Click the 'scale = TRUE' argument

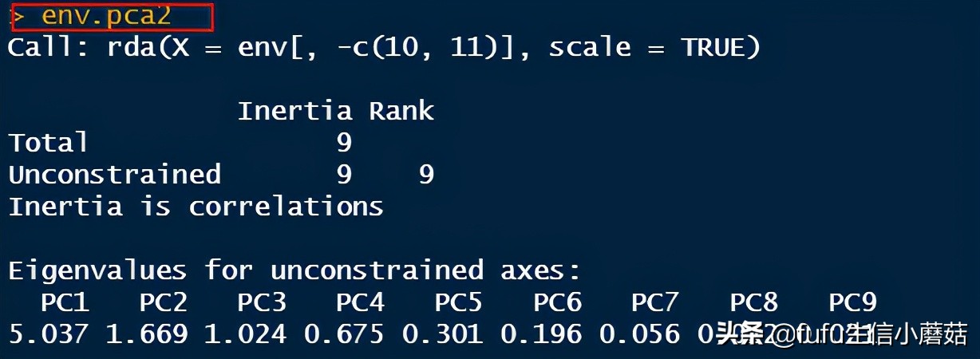point(654,48)
